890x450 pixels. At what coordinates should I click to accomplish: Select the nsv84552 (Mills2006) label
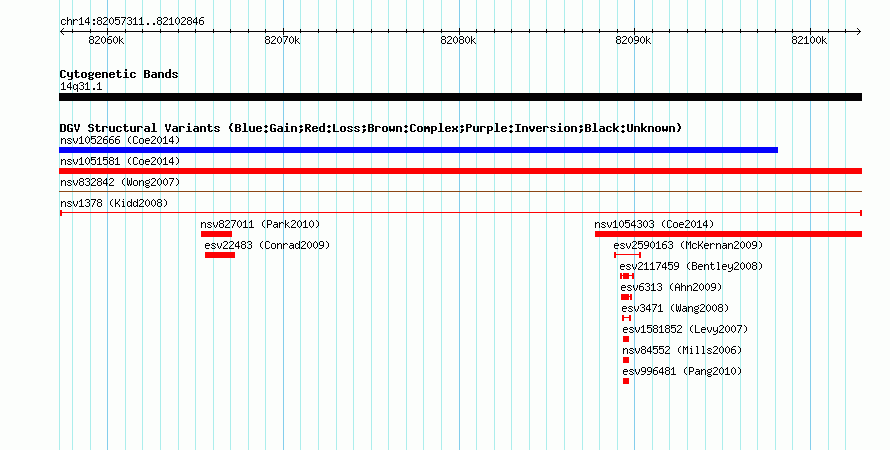[x=682, y=350]
